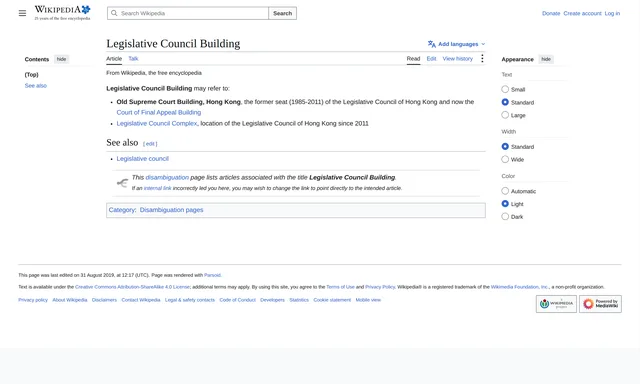
Task: Click the Wikimedia project badge
Action: click(556, 304)
